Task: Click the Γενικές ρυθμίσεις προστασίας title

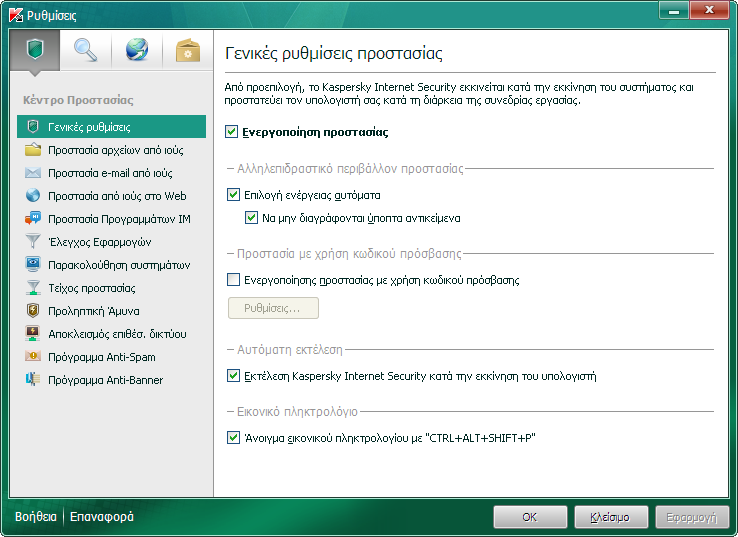Action: coord(334,53)
